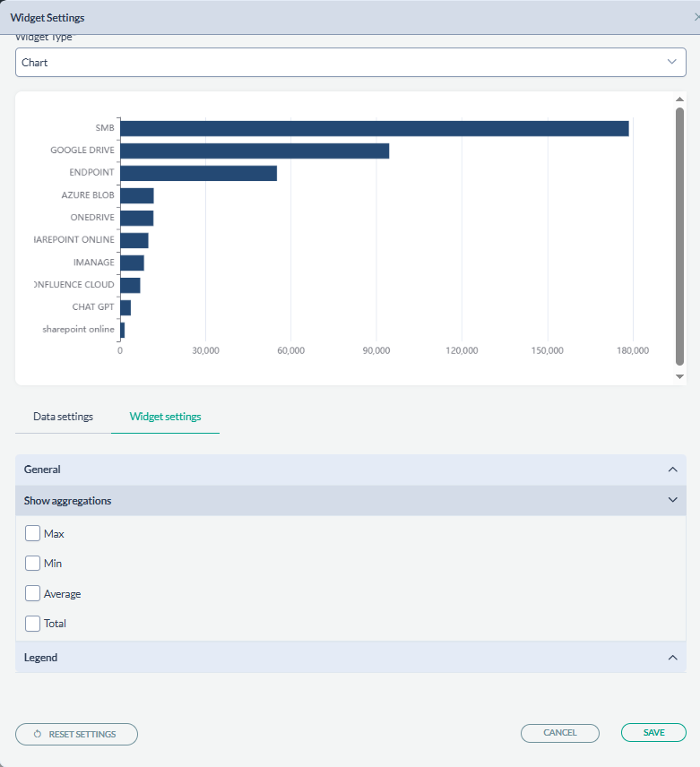Click the scroll down arrow of chart preview
Screen dimensions: 700x767
679,377
